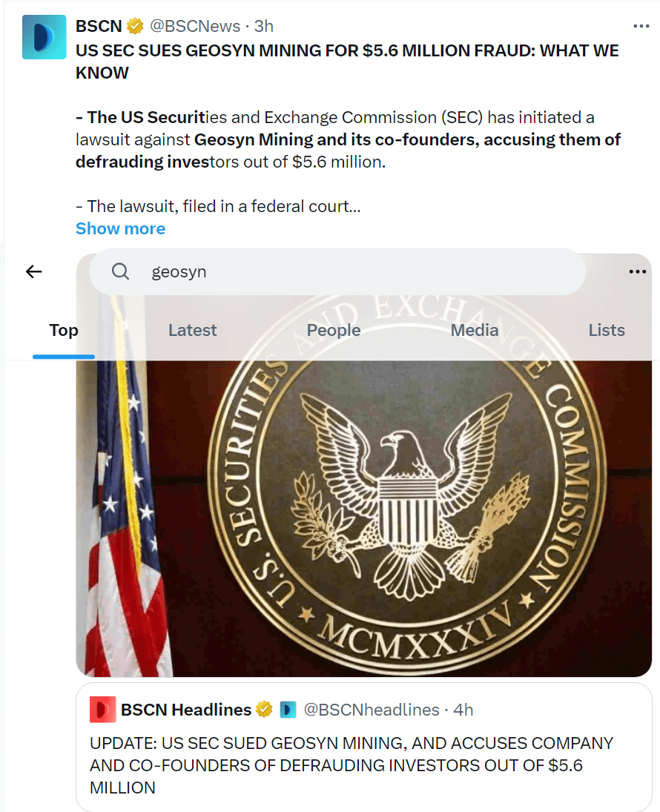
Task: Click the blue affiliate badge beside BSCN Headlines
Action: click(288, 710)
